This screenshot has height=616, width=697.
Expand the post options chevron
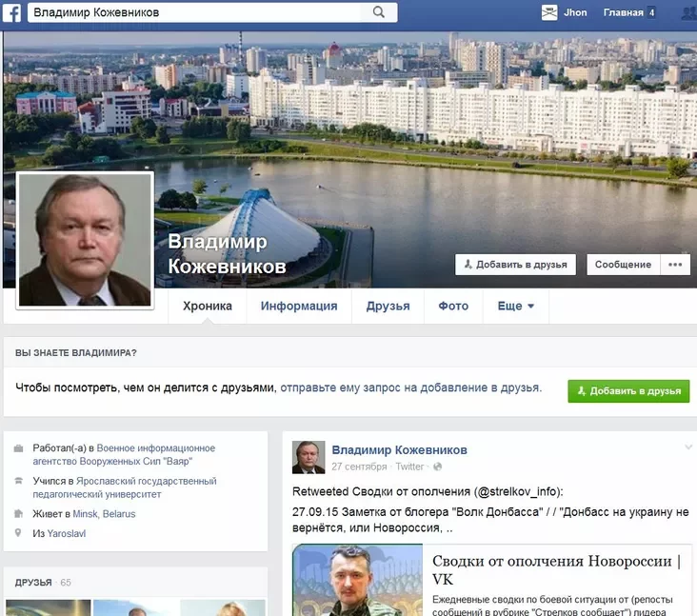(x=688, y=447)
